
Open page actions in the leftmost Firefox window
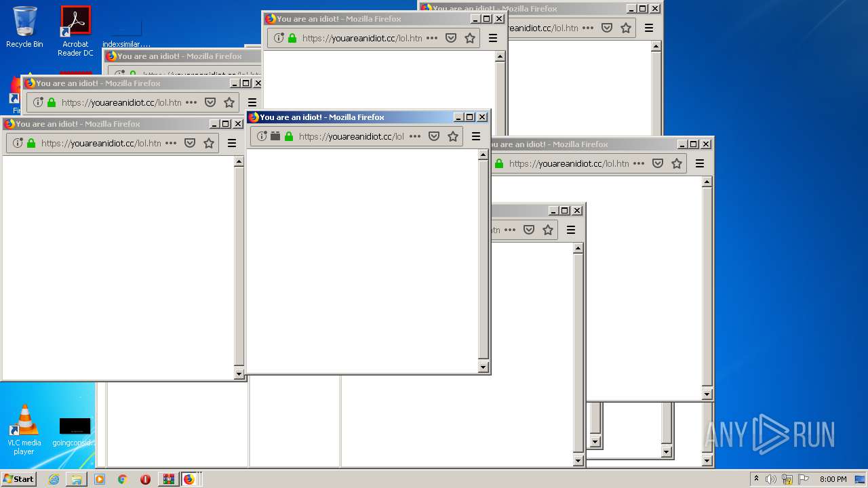[x=171, y=143]
